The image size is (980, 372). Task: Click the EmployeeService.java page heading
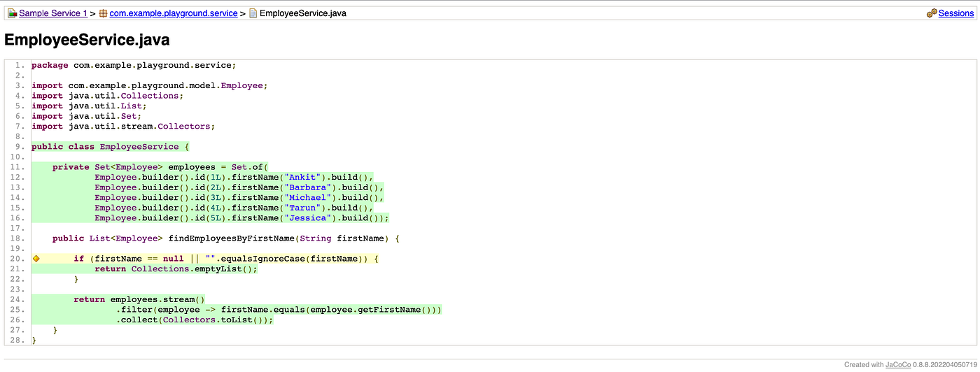[87, 40]
